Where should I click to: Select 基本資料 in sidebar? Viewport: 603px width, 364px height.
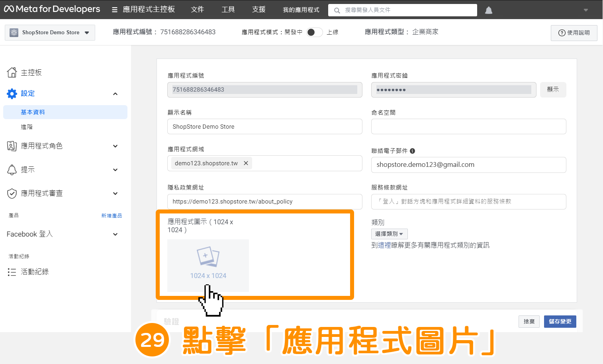pyautogui.click(x=65, y=112)
